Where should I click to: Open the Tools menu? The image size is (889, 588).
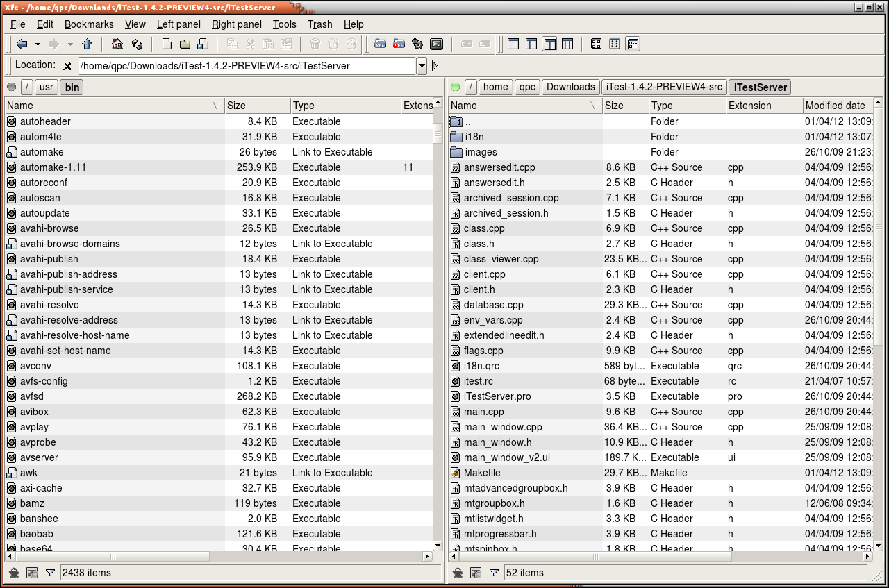point(284,24)
